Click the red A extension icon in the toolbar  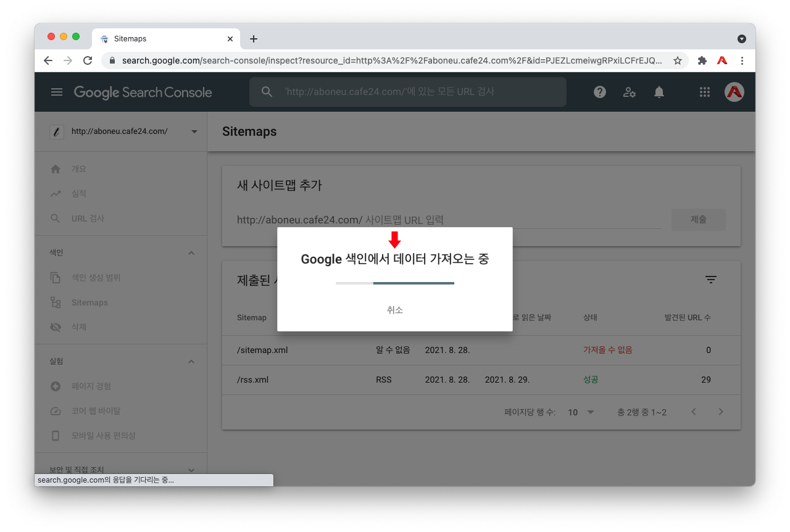tap(722, 60)
